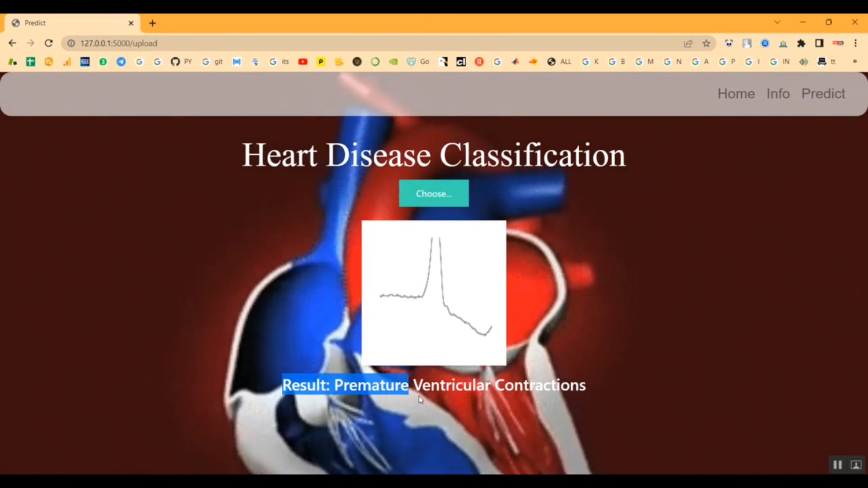Open the orange bar chart bookmark

click(67, 61)
